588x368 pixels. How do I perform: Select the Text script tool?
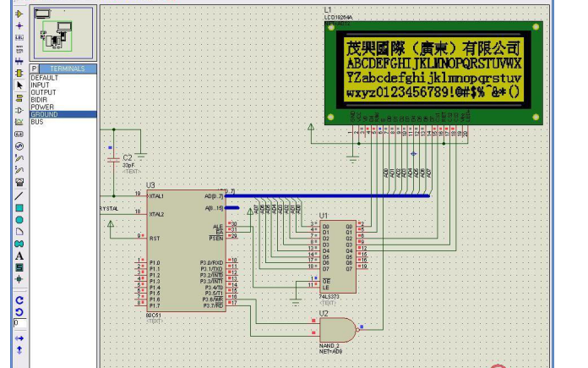(x=19, y=49)
